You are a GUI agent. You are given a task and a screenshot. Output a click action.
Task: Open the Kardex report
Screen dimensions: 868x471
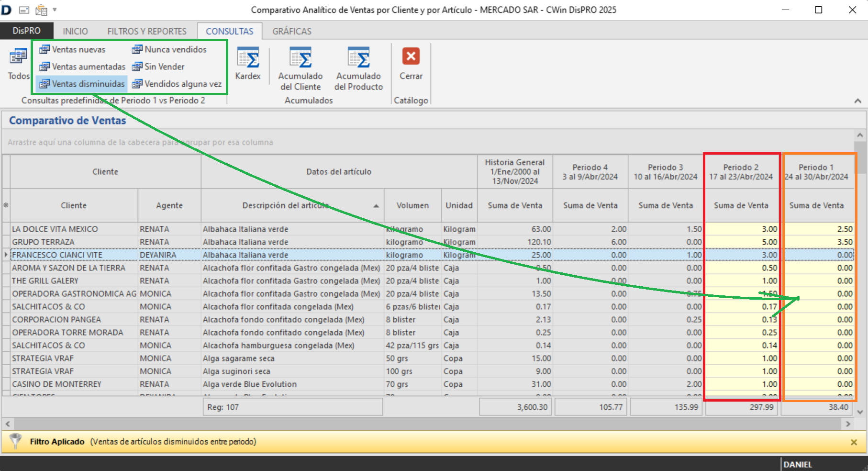[x=248, y=64]
